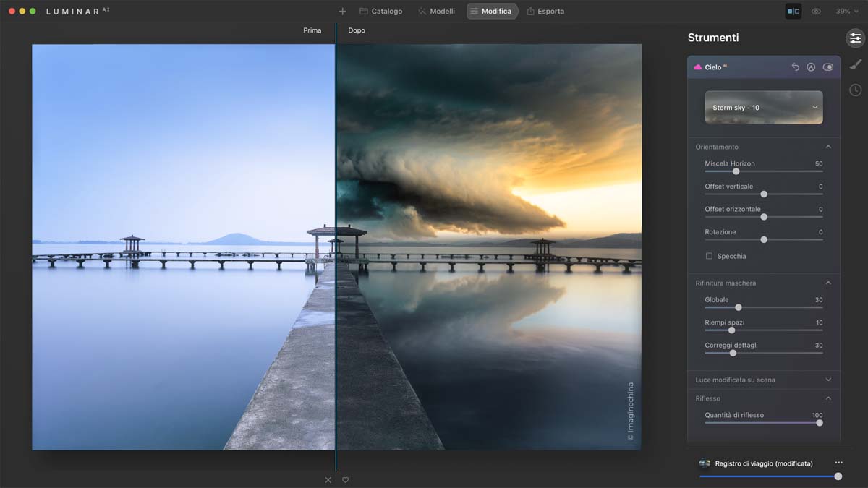
Task: Collapse the Rifinitura maschera section
Action: click(x=828, y=283)
